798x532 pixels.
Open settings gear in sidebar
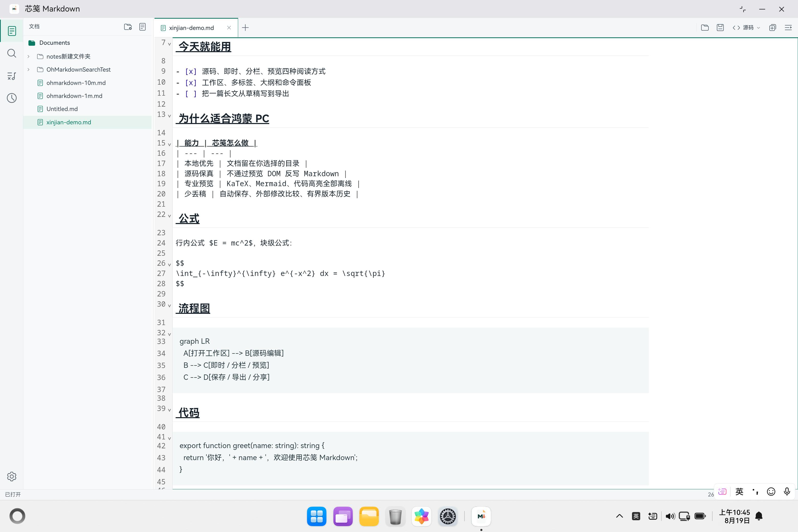click(12, 476)
